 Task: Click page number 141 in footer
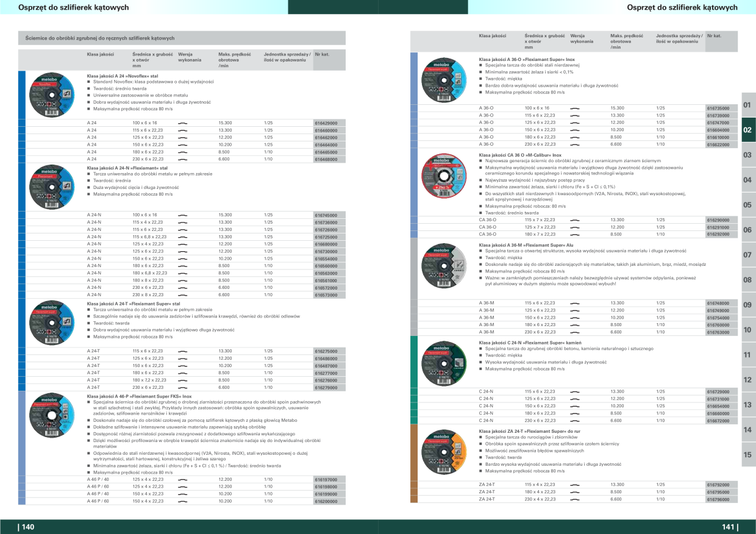click(729, 527)
